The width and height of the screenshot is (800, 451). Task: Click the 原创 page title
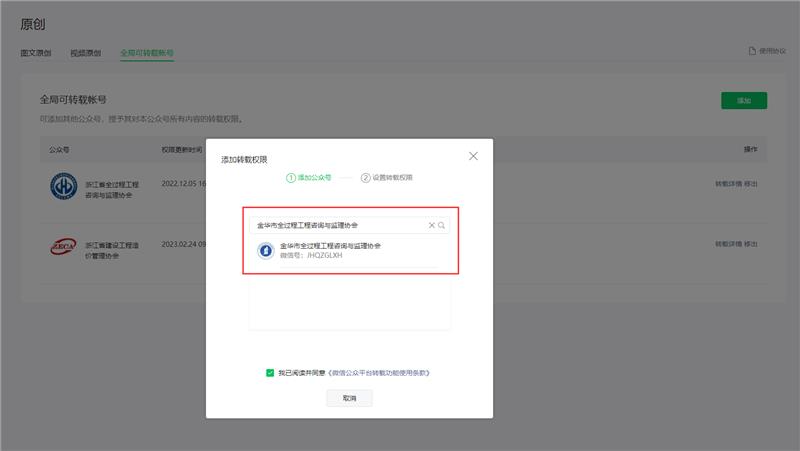[x=33, y=24]
